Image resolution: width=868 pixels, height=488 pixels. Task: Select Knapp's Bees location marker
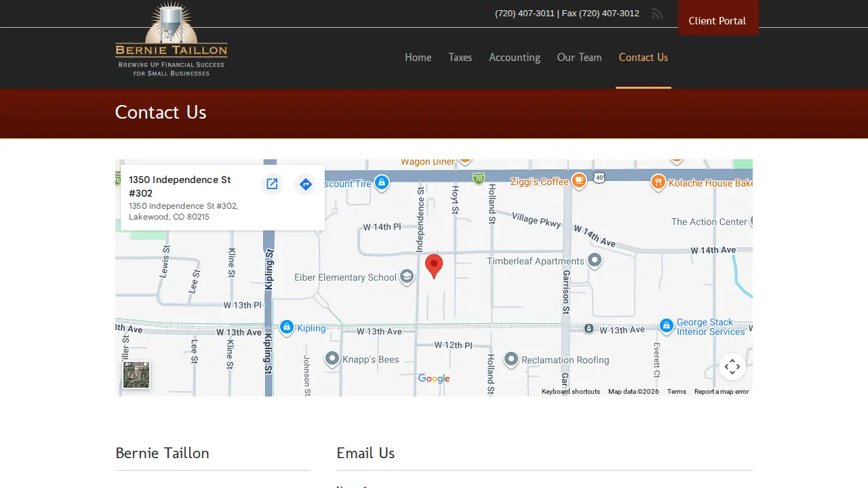[332, 359]
